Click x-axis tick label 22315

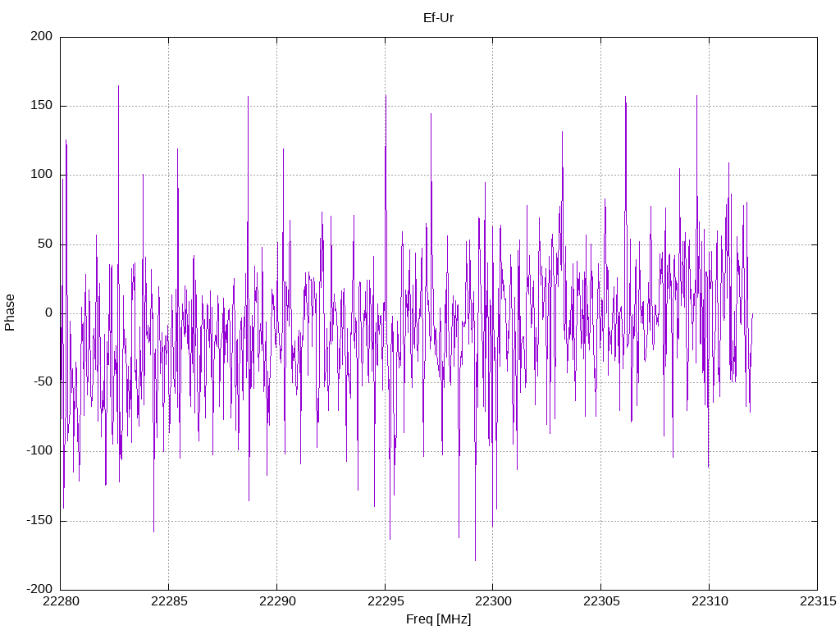click(818, 601)
